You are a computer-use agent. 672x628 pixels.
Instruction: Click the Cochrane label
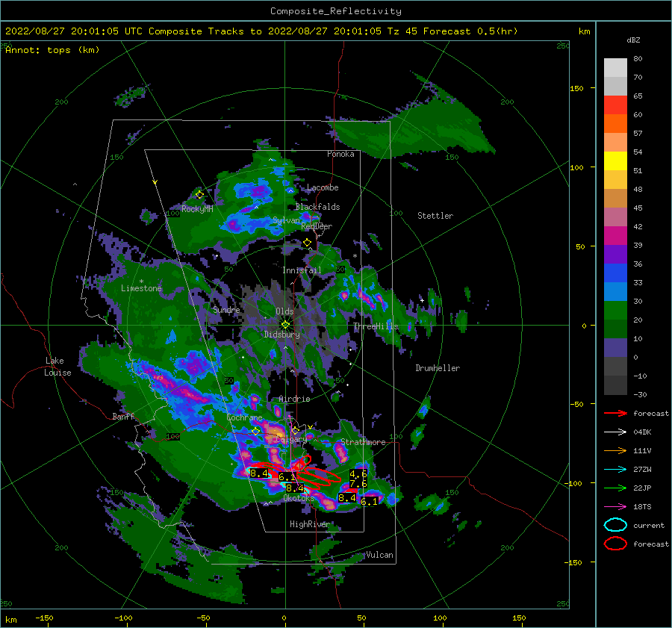(244, 417)
